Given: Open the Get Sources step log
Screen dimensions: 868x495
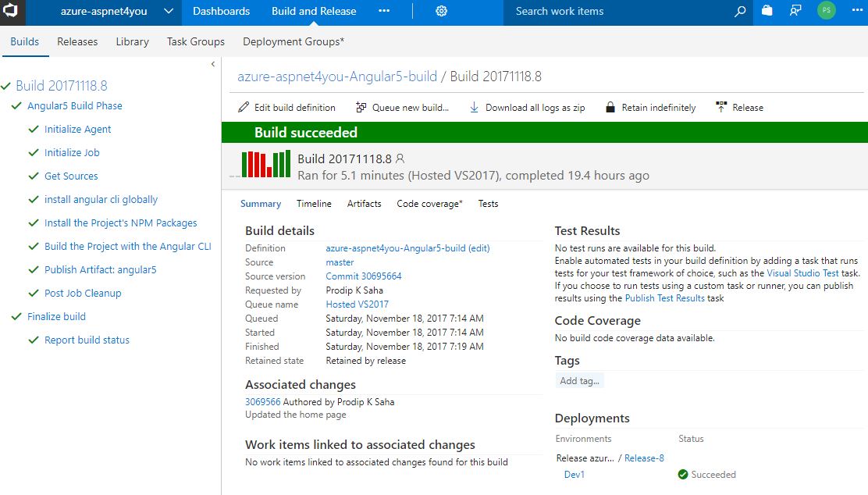Looking at the screenshot, I should [71, 176].
